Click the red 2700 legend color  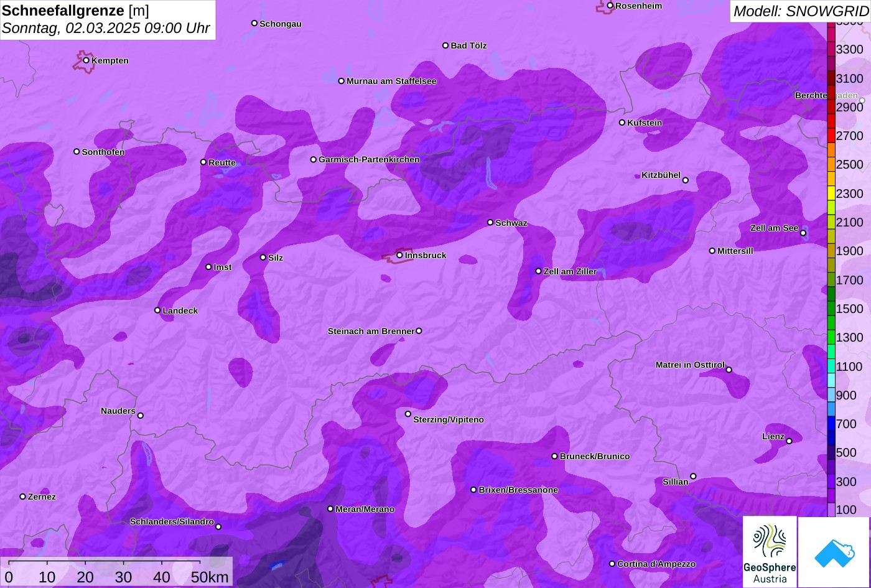831,136
